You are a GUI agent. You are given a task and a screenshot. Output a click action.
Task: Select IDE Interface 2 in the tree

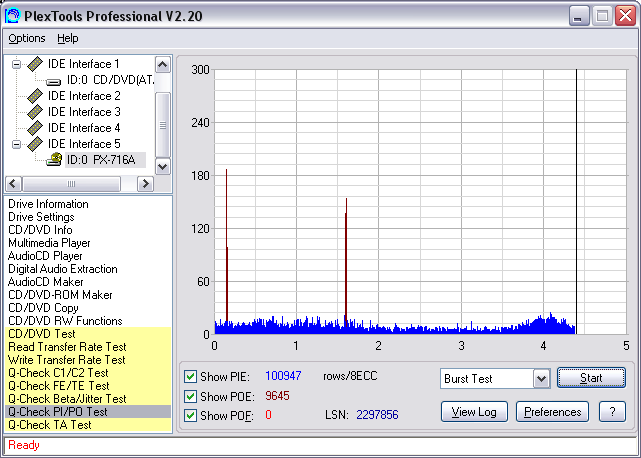click(84, 96)
